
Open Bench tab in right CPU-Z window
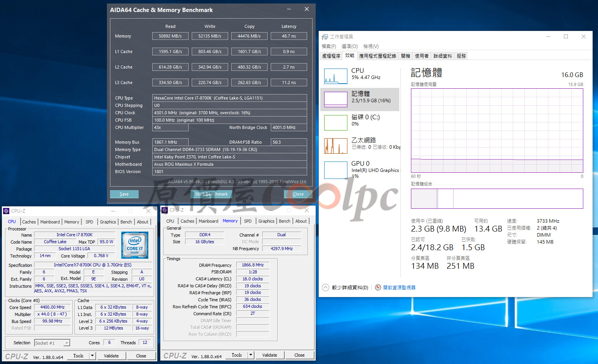coord(285,221)
